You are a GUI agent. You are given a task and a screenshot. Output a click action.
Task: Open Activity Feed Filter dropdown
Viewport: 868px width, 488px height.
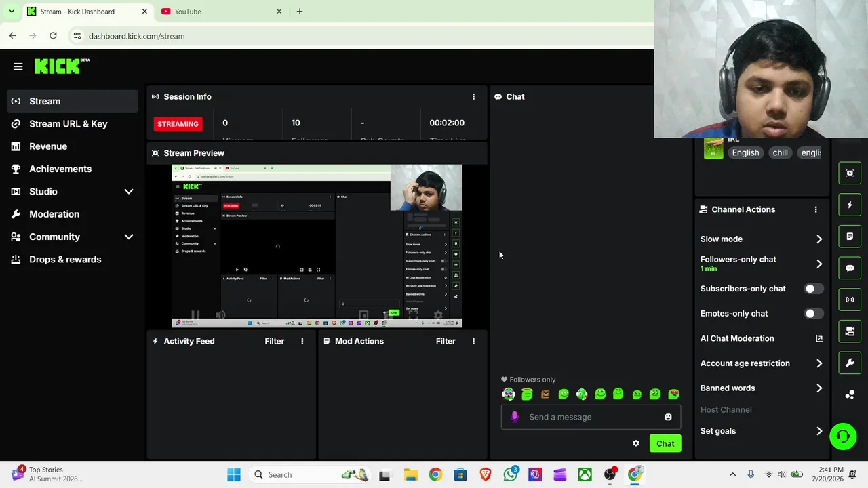point(274,341)
